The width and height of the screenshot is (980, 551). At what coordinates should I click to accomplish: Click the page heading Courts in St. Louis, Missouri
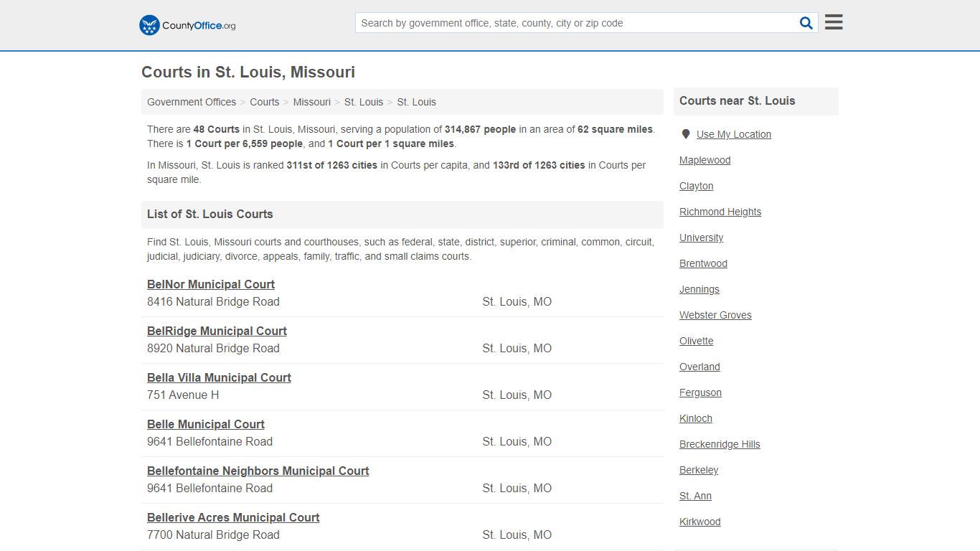point(248,72)
